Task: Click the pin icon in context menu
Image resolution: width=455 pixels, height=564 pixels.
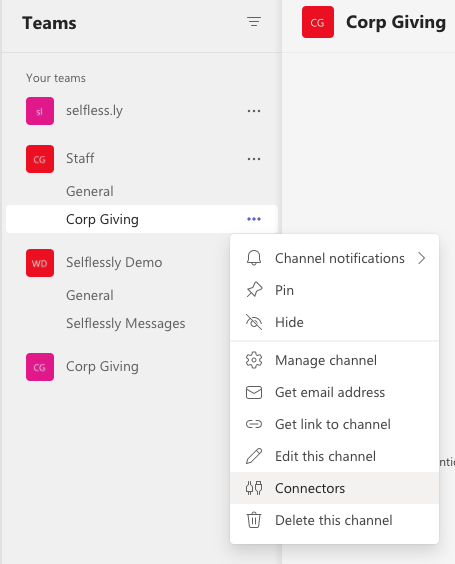Action: point(254,290)
